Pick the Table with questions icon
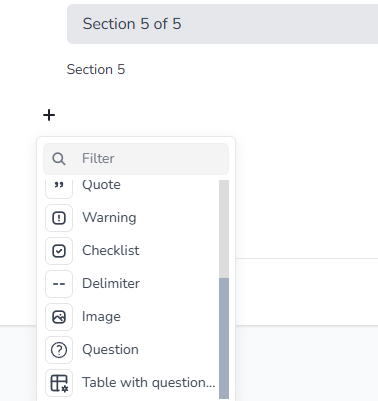378x401 pixels. 59,383
